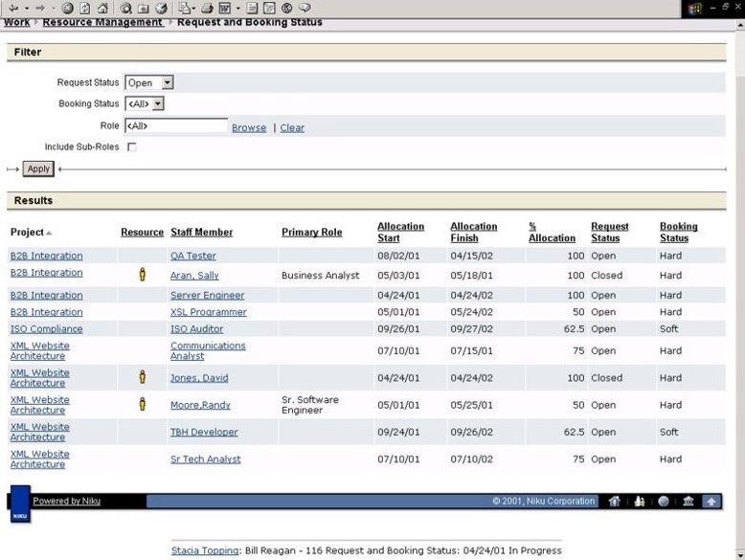Image resolution: width=745 pixels, height=560 pixels.
Task: Open the History toolbar icon
Action: pyautogui.click(x=161, y=8)
